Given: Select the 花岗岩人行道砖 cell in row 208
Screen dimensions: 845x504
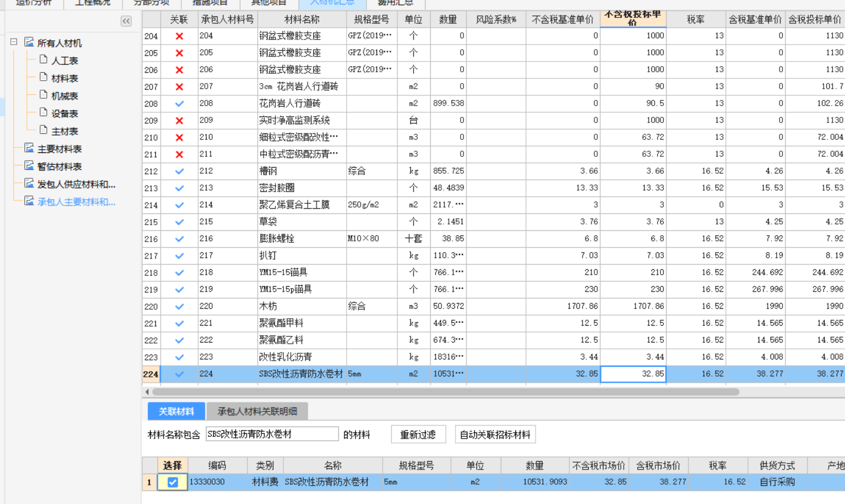Looking at the screenshot, I should [x=301, y=103].
